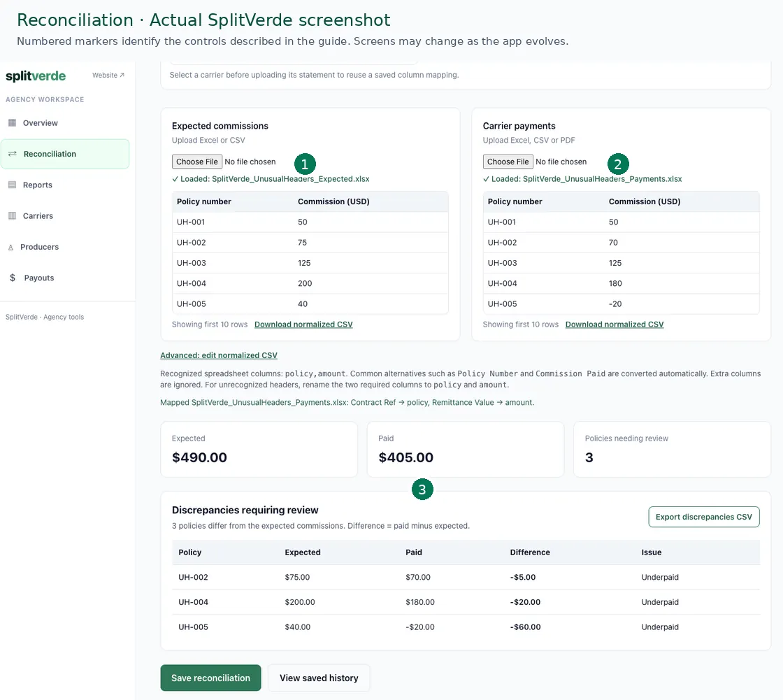Image resolution: width=783 pixels, height=700 pixels.
Task: Click UH-003 in Expected commissions table
Action: pos(192,263)
